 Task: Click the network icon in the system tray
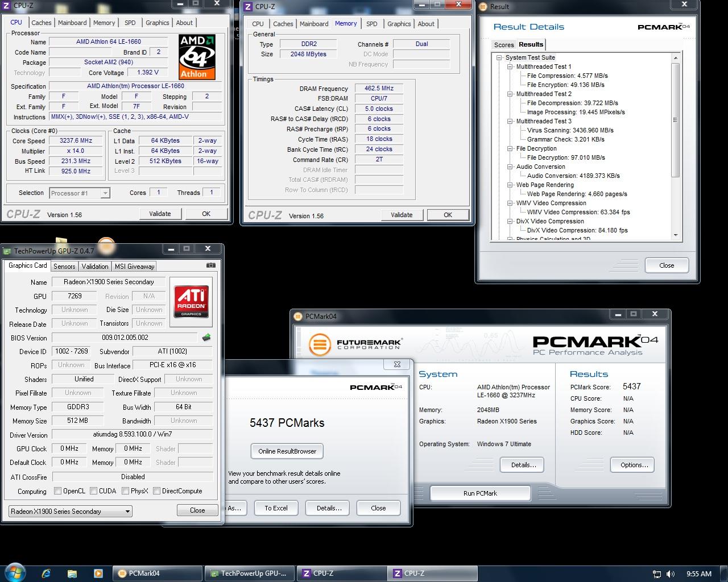[x=657, y=574]
